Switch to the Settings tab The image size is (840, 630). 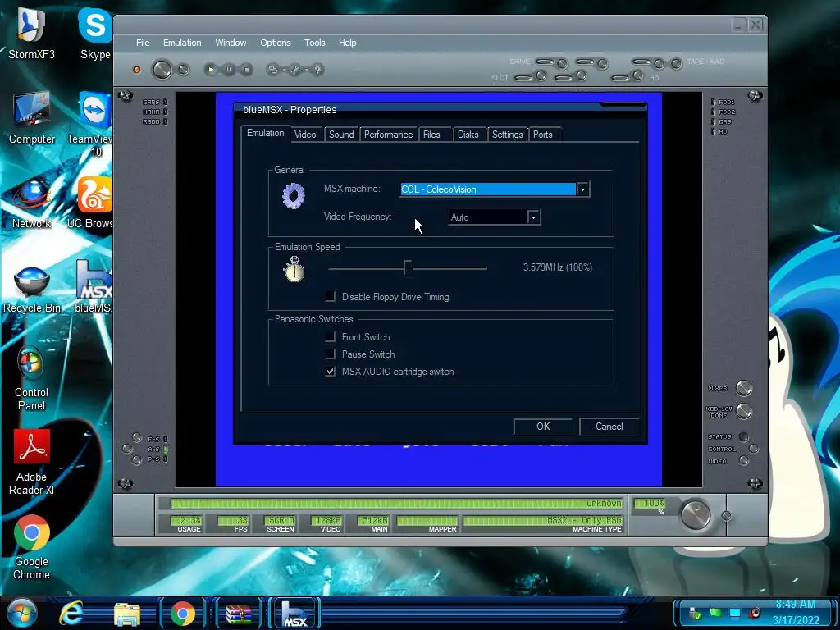(x=507, y=135)
